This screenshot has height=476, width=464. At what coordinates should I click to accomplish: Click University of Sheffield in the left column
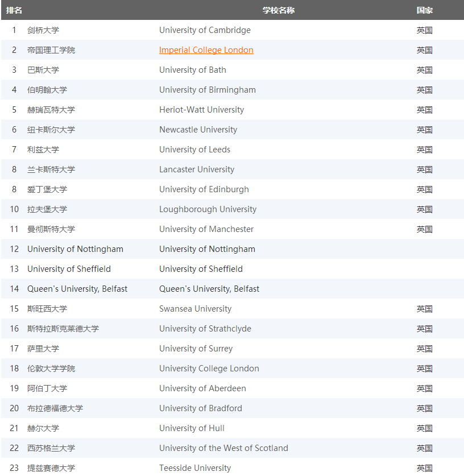tap(69, 269)
